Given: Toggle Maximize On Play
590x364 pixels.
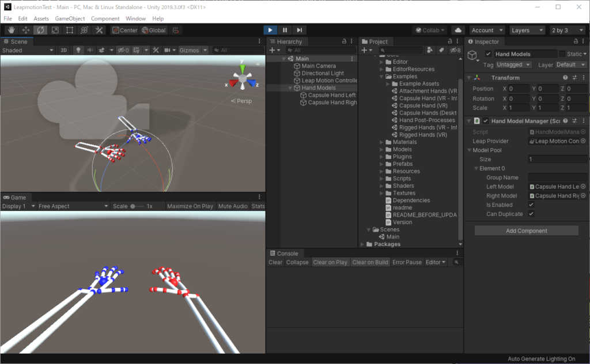Looking at the screenshot, I should click(190, 206).
